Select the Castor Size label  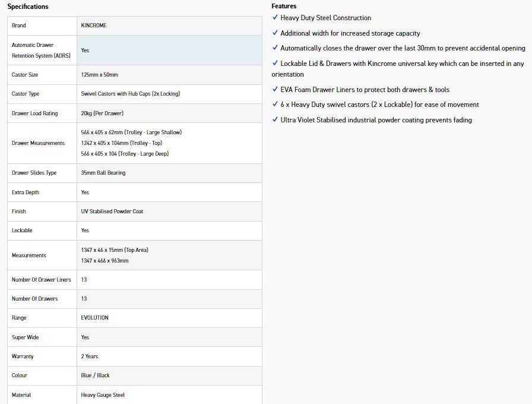(25, 75)
